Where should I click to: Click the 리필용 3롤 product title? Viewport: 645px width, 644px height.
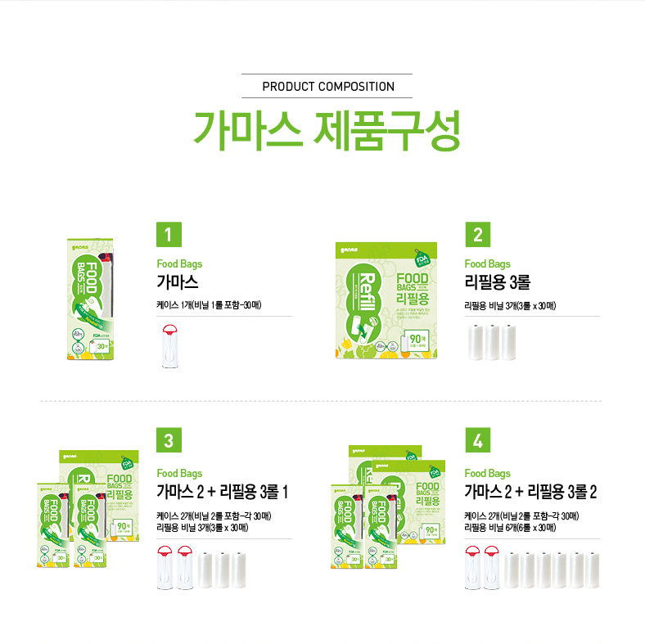[498, 282]
